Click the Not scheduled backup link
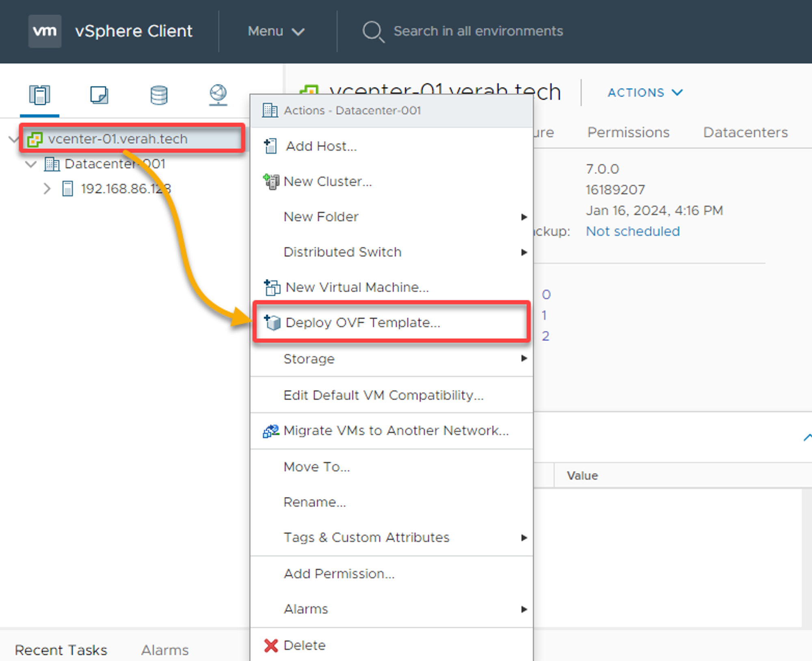Viewport: 812px width, 661px height. (633, 231)
